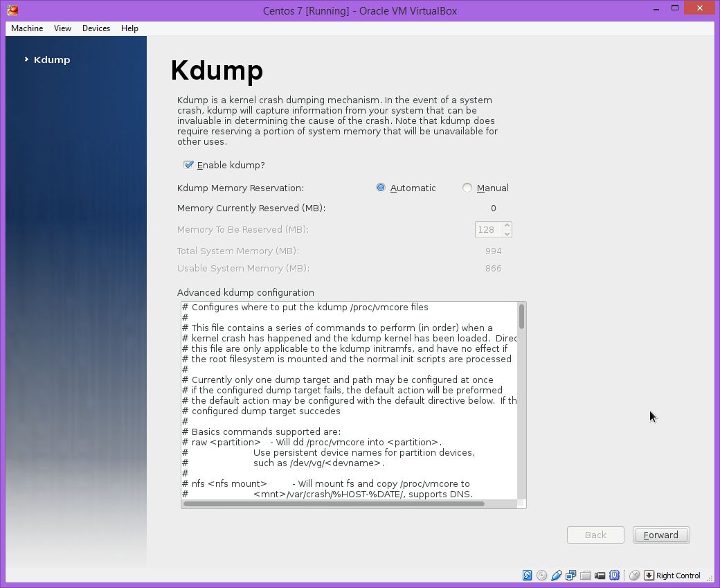This screenshot has height=588, width=720.
Task: Select Kdump in the sidebar
Action: point(52,60)
